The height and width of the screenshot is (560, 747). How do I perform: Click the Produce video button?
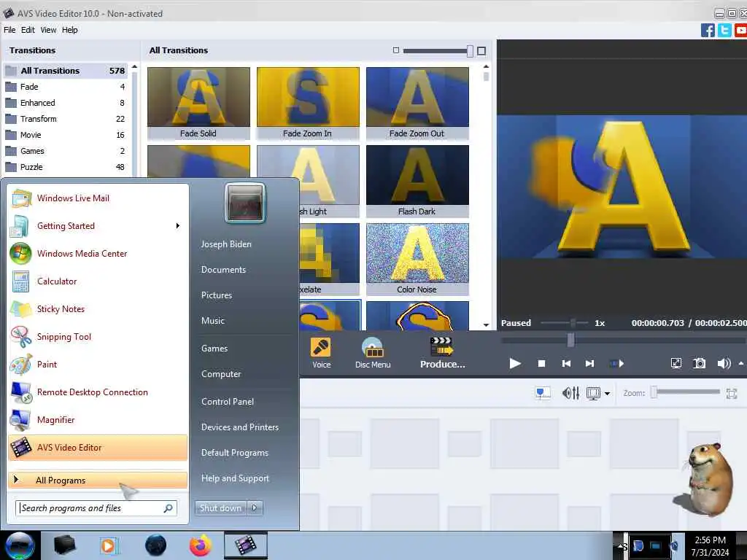[442, 353]
